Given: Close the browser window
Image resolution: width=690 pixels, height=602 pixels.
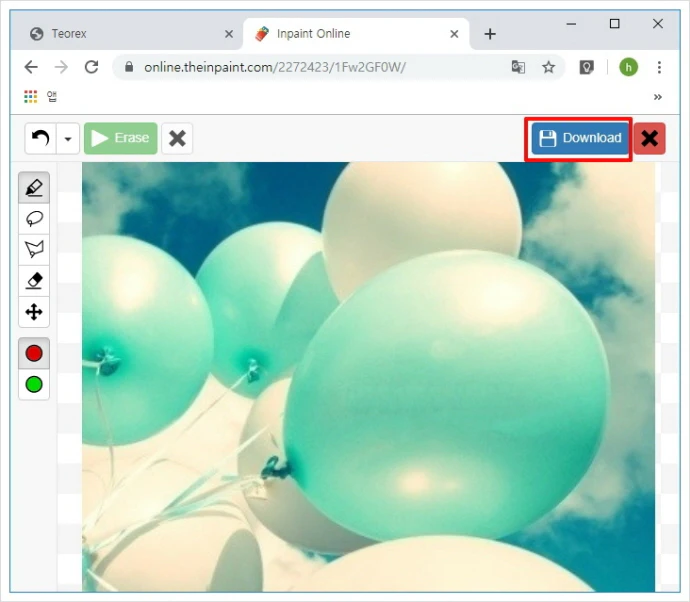Looking at the screenshot, I should tap(657, 24).
